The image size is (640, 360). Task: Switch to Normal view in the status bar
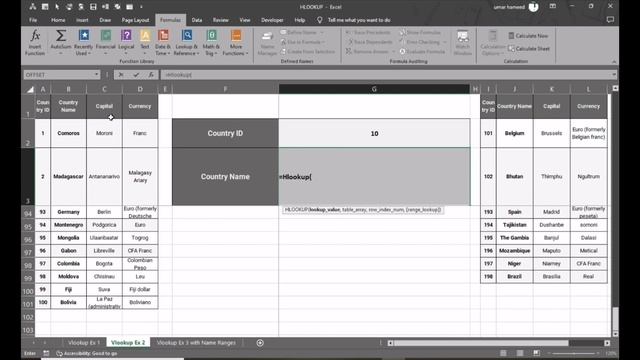coord(503,353)
